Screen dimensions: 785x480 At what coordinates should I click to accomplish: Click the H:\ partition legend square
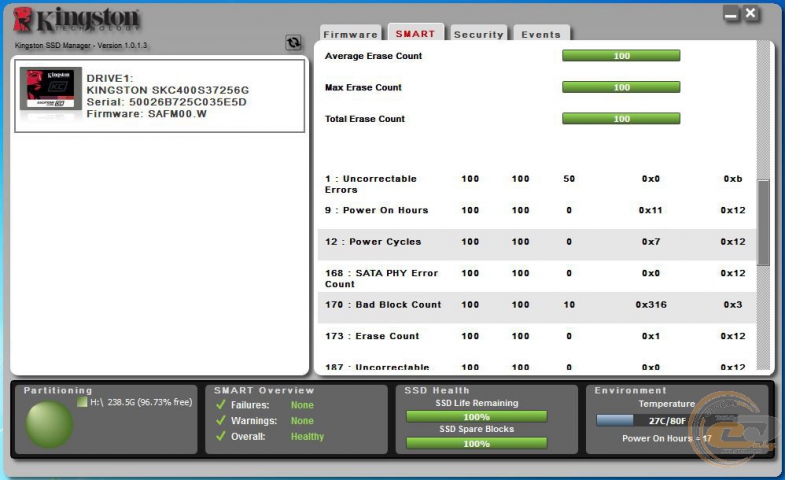(82, 402)
